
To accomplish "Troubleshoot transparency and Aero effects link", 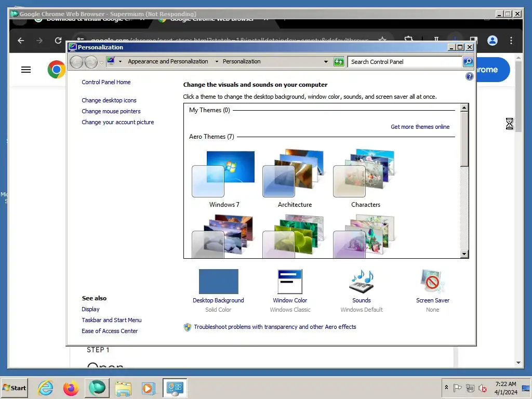I will click(275, 327).
